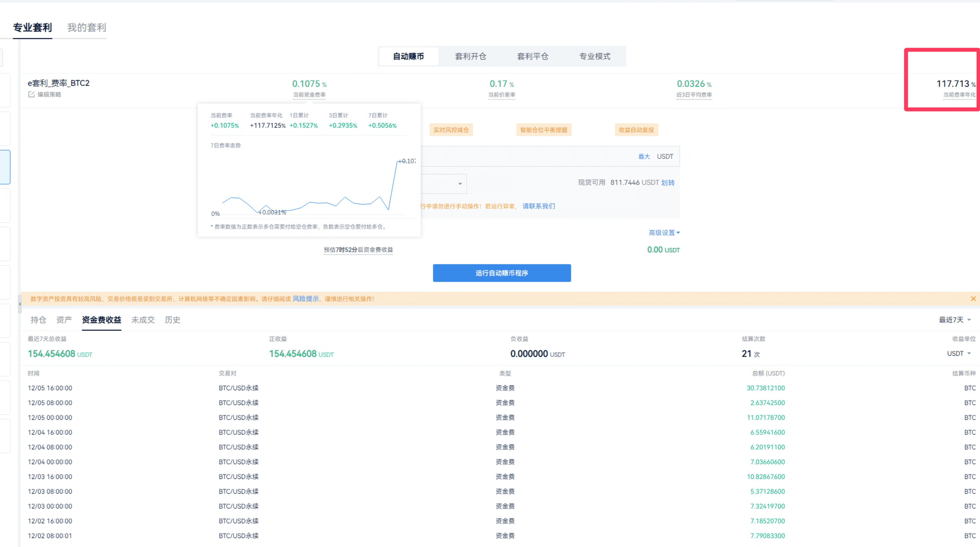Screen dimensions: 980x547
Task: Click the 12/05 08:00:00 row time
Action: 50,403
